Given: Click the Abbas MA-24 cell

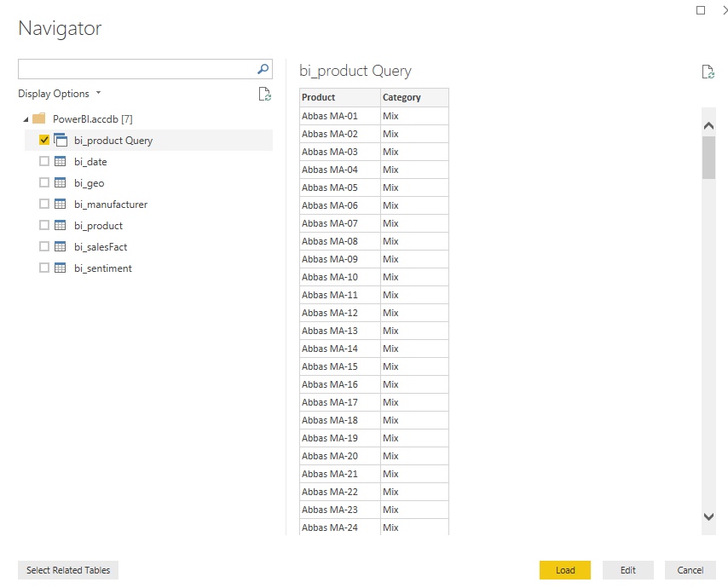Looking at the screenshot, I should tap(340, 527).
